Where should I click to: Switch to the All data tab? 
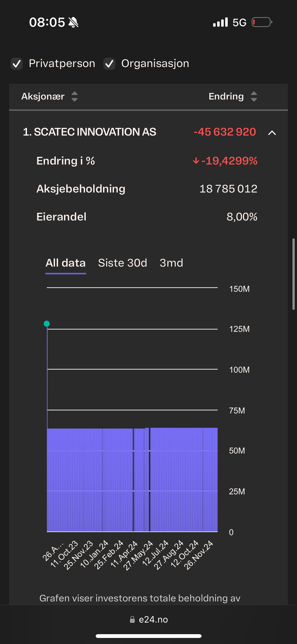[65, 263]
